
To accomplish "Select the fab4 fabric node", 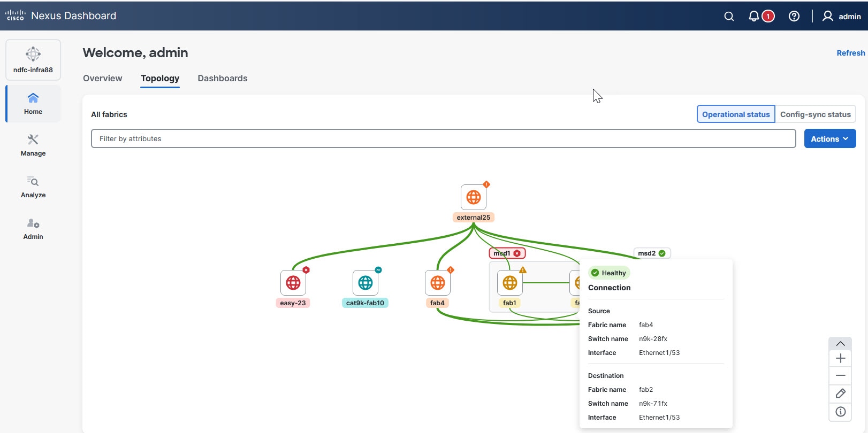I will pyautogui.click(x=438, y=283).
